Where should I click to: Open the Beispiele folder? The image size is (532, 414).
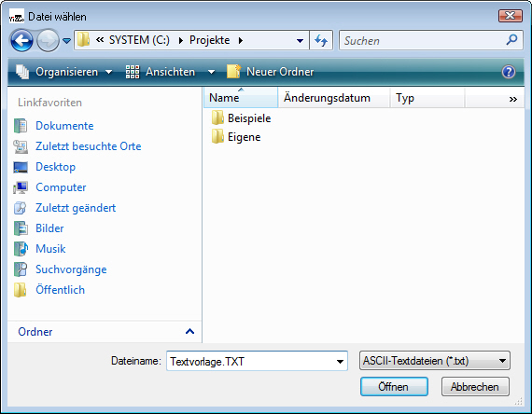point(241,118)
